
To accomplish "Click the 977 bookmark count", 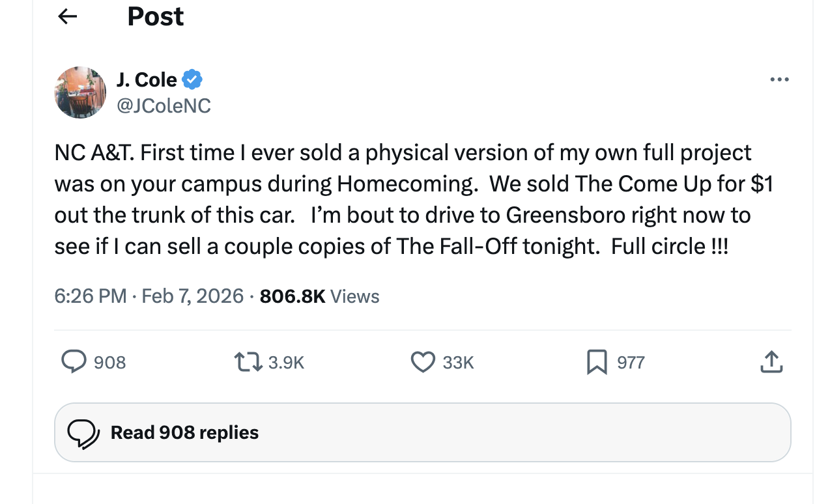I will coord(631,362).
